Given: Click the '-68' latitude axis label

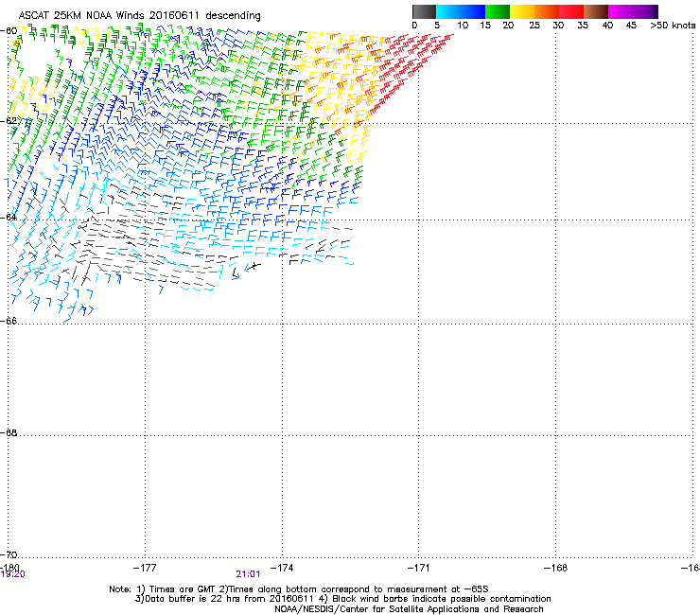Looking at the screenshot, I should [9, 432].
